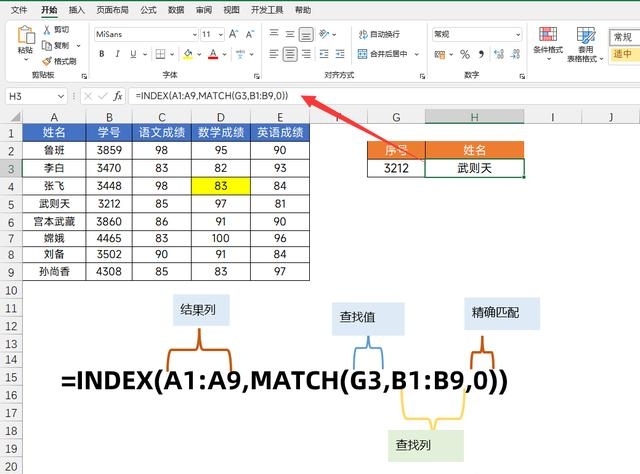Select cell G3 containing 3212
Viewport: 640px width, 474px height.
pyautogui.click(x=396, y=168)
